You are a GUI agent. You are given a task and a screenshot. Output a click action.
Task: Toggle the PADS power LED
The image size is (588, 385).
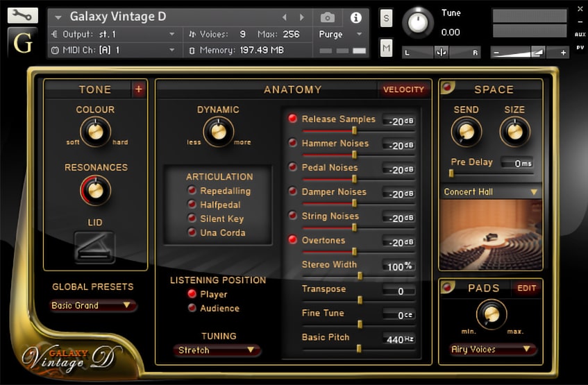coord(446,286)
